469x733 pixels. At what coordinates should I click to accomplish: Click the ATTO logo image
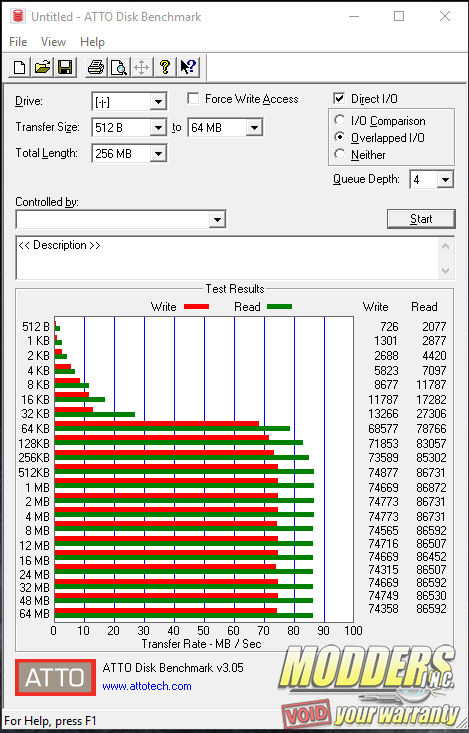coord(55,677)
